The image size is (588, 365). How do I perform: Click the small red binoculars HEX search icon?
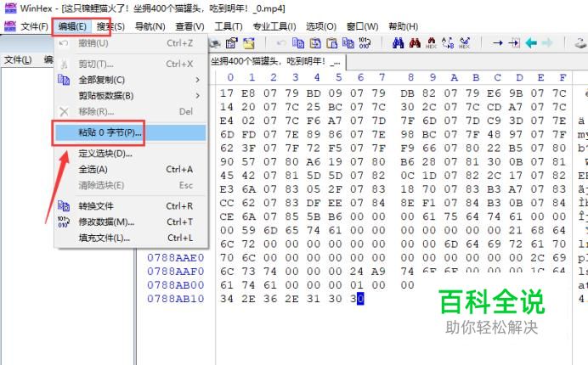tap(432, 43)
